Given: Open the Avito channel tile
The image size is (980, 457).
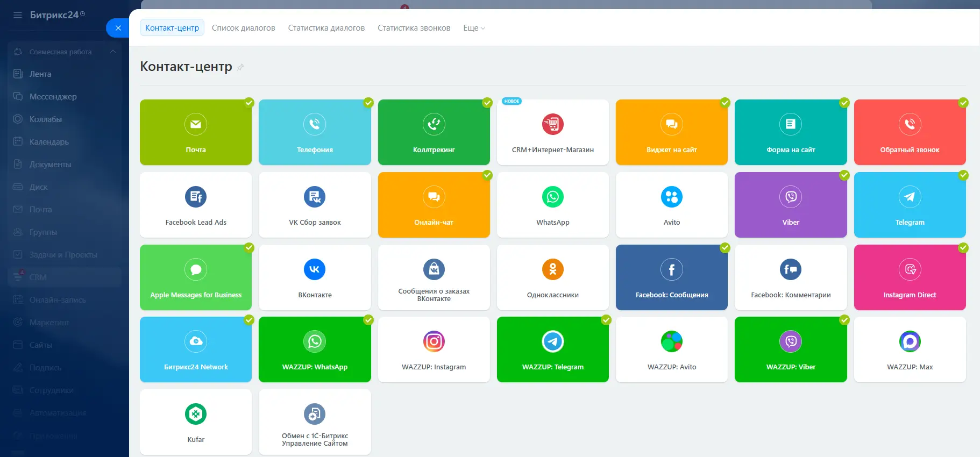Looking at the screenshot, I should [672, 205].
